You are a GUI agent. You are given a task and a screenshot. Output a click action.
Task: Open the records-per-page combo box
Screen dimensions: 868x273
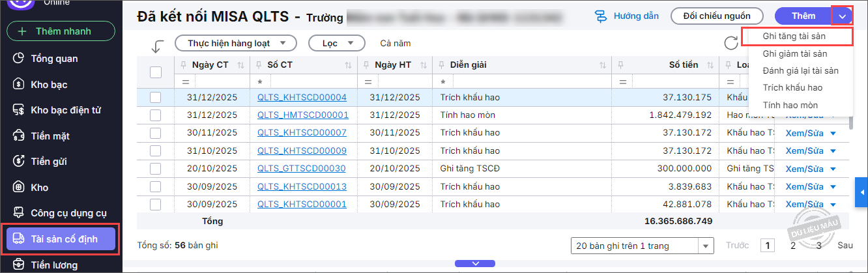click(x=641, y=246)
